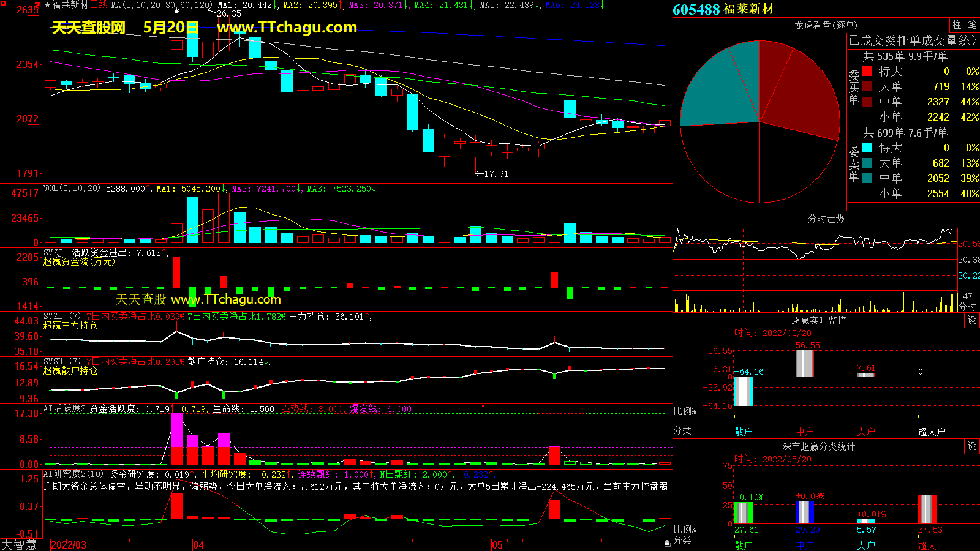Screen dimensions: 980x551
Task: Click the red up-arrow marker in AI活跃度 panel
Action: (483, 408)
